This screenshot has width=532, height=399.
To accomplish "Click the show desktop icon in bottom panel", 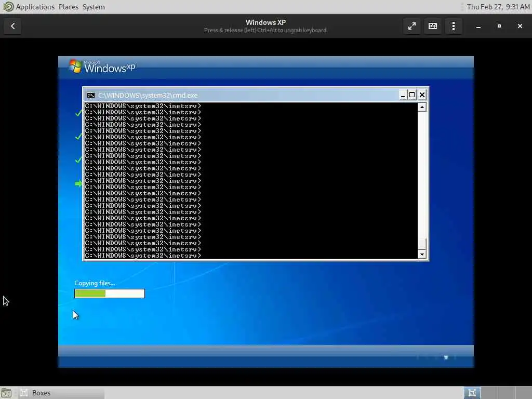I will pos(6,393).
